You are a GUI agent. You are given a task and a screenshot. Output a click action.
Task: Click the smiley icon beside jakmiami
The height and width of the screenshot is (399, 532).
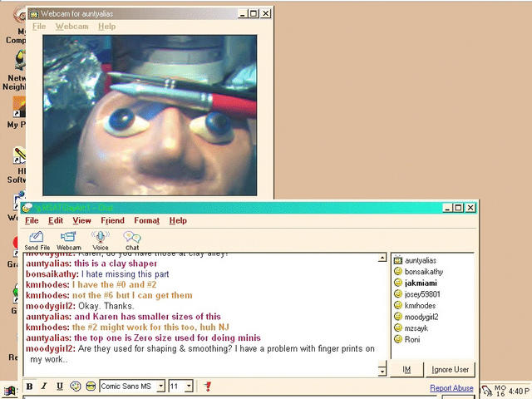(x=397, y=283)
